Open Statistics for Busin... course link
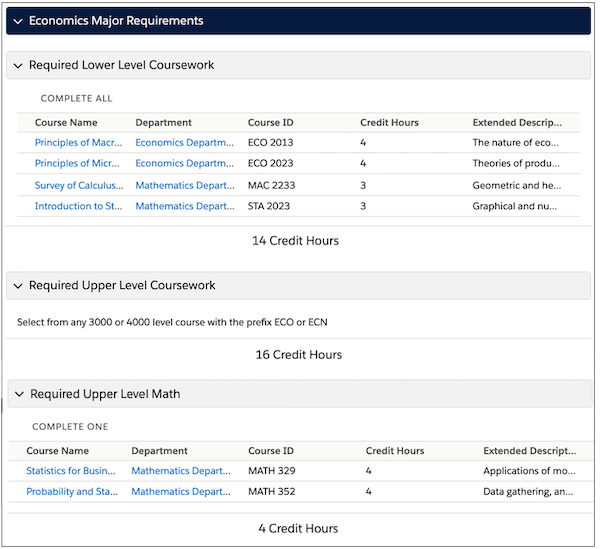This screenshot has width=600, height=549. [71, 471]
